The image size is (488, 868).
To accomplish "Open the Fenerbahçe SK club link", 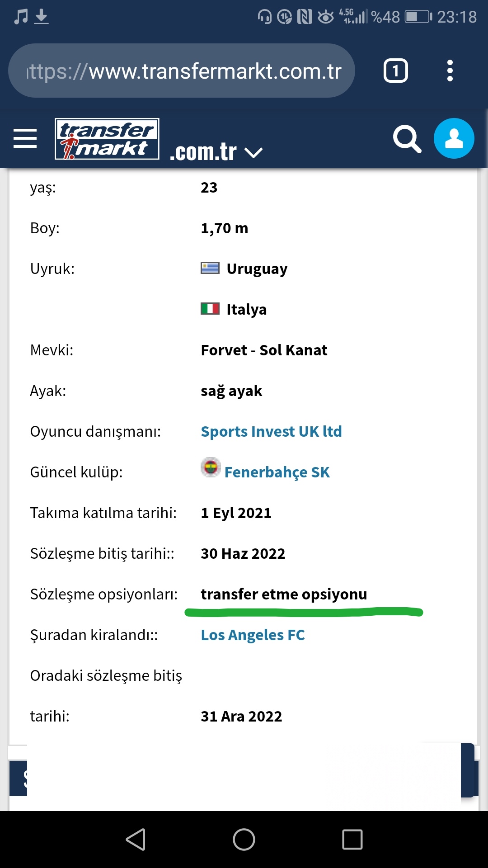I will (277, 472).
